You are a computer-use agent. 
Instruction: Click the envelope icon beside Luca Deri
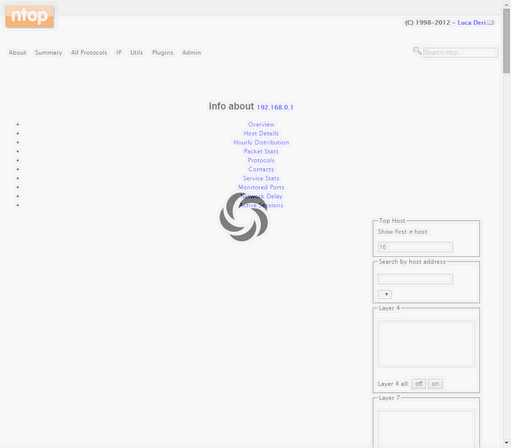(x=490, y=23)
